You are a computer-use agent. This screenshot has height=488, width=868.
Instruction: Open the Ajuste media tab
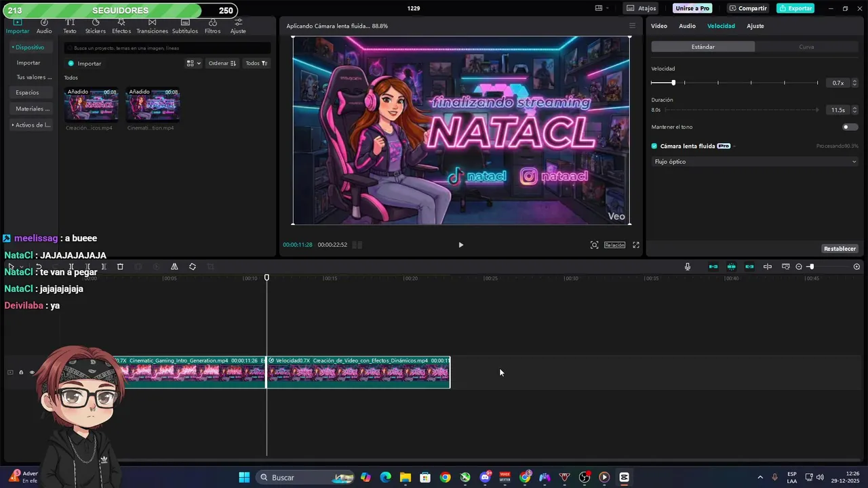pos(238,26)
